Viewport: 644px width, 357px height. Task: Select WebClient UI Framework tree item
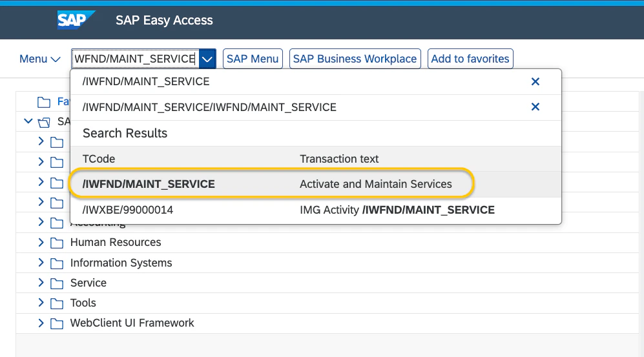(x=132, y=323)
